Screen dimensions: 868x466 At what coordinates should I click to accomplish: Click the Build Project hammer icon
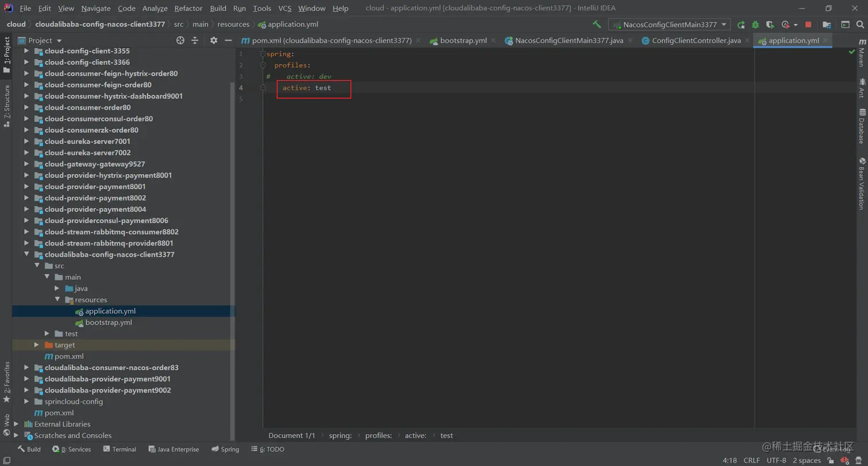597,24
